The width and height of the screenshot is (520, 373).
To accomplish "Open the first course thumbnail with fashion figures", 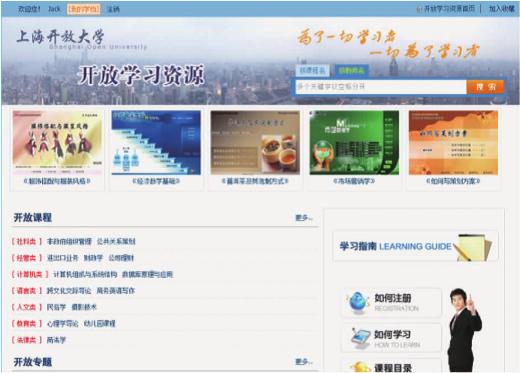I will 57,143.
